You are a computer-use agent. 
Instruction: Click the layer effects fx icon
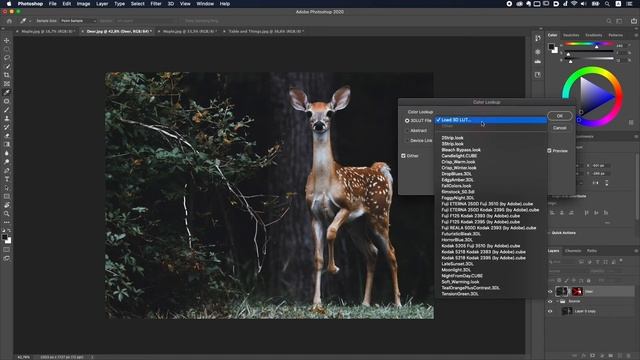[584, 356]
